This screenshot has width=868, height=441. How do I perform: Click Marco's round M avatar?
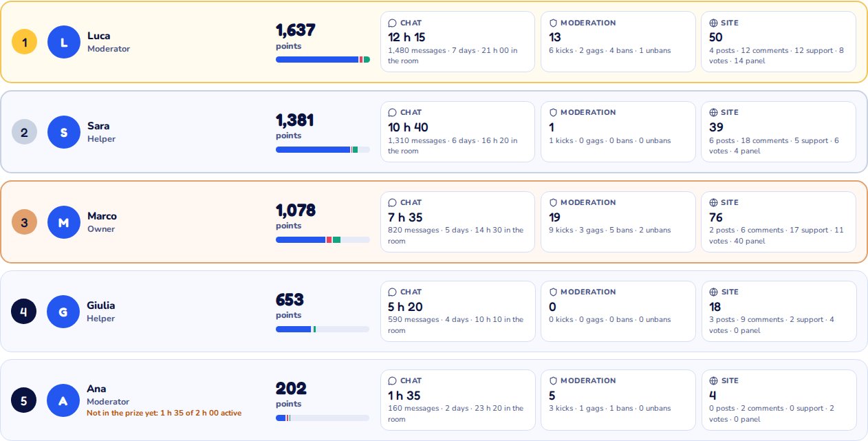pos(64,222)
